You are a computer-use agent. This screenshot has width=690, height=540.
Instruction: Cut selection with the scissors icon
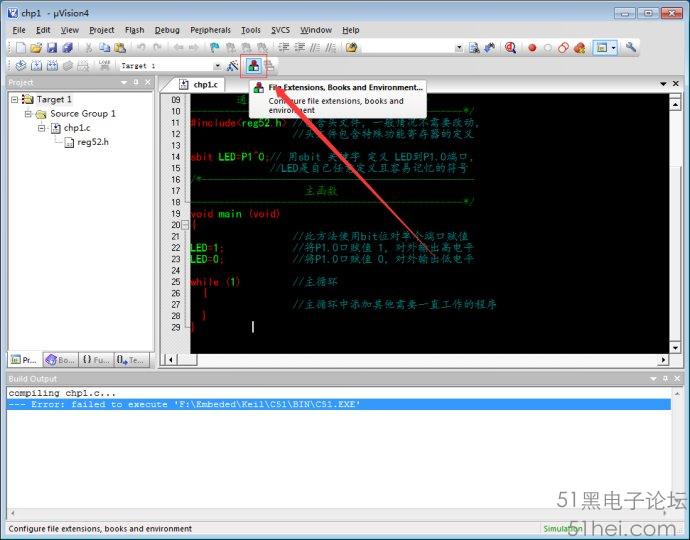[88, 48]
